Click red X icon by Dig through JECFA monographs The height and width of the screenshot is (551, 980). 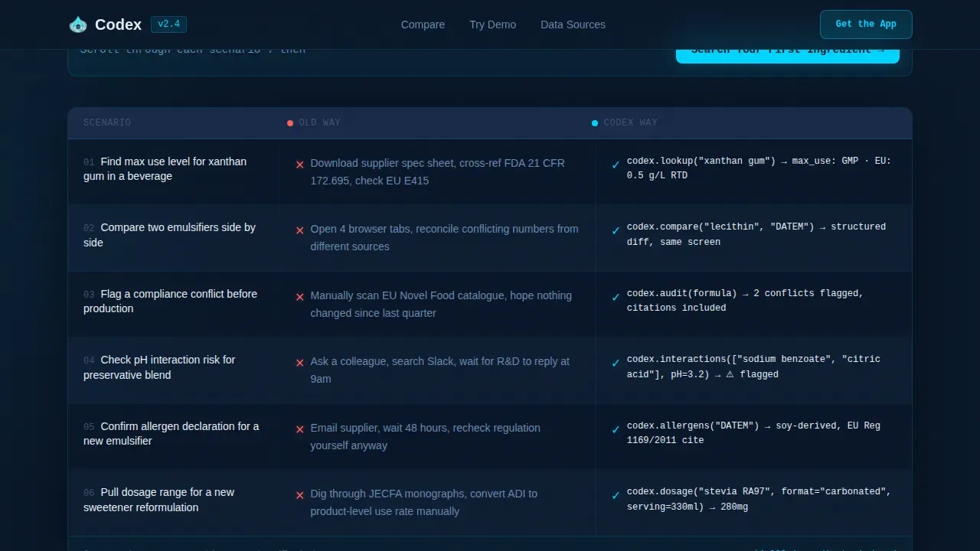click(x=300, y=494)
